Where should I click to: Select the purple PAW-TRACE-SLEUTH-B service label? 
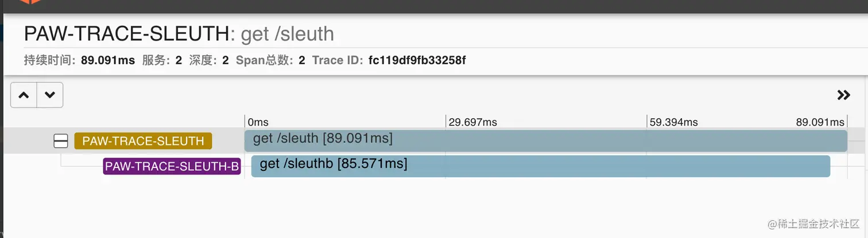pos(172,166)
